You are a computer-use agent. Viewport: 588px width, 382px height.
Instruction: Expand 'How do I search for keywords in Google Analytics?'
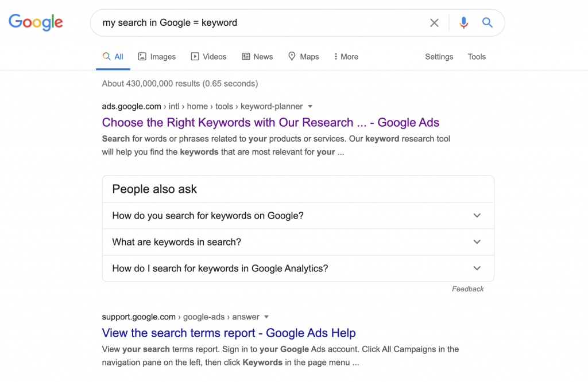click(x=477, y=268)
